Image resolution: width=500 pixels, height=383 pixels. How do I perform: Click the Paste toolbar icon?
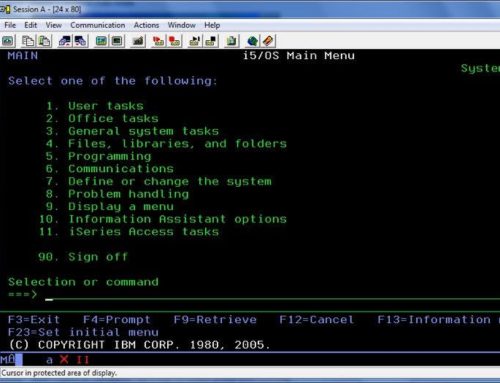[x=44, y=41]
